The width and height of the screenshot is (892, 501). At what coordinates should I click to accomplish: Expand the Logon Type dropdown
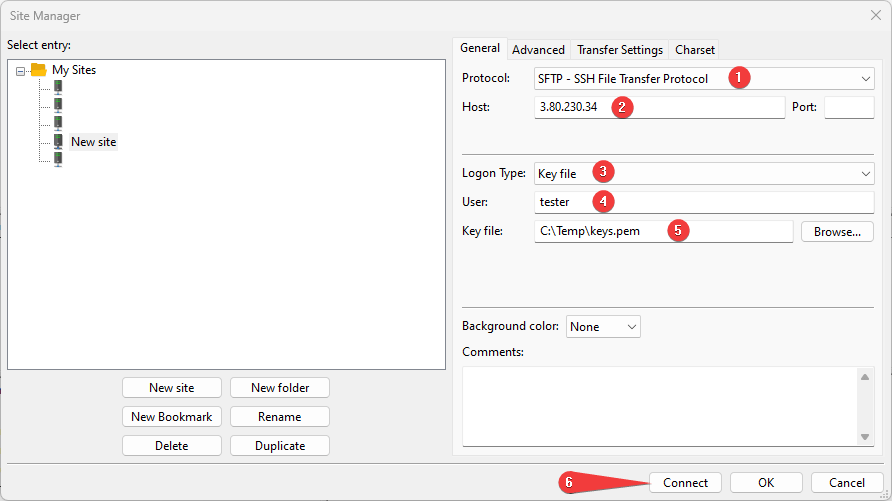pos(865,174)
